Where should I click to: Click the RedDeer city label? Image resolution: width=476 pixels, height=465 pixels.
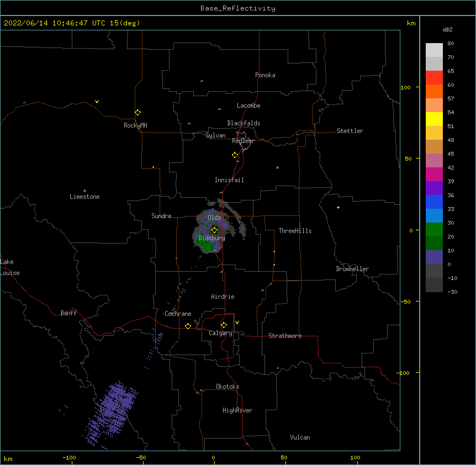click(x=243, y=141)
